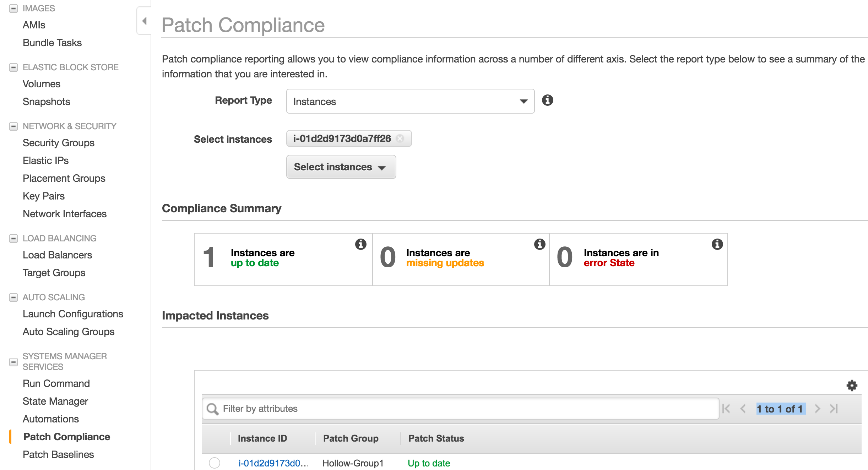This screenshot has height=470, width=868.
Task: Click info icon on missing updates card
Action: click(539, 244)
